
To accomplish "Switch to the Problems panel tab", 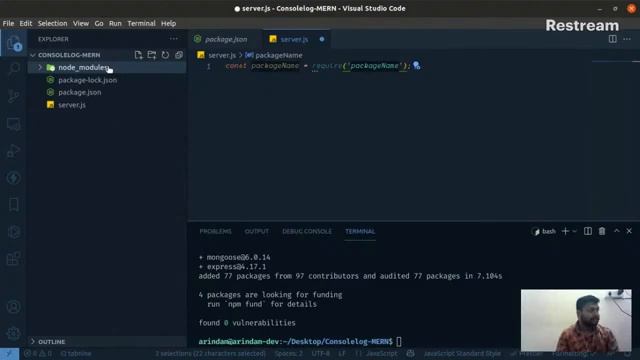I will point(215,231).
